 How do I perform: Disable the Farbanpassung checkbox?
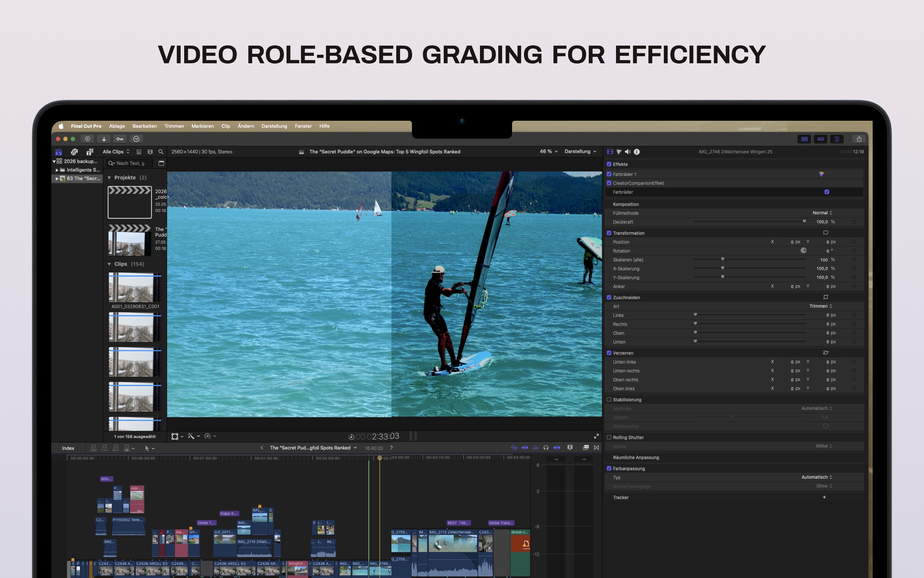click(609, 468)
